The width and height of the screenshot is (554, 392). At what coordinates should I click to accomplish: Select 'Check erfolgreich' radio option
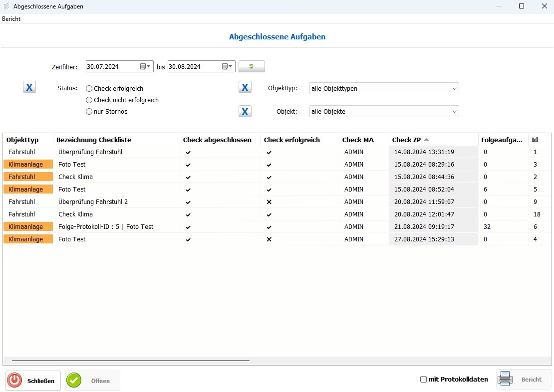coord(89,89)
